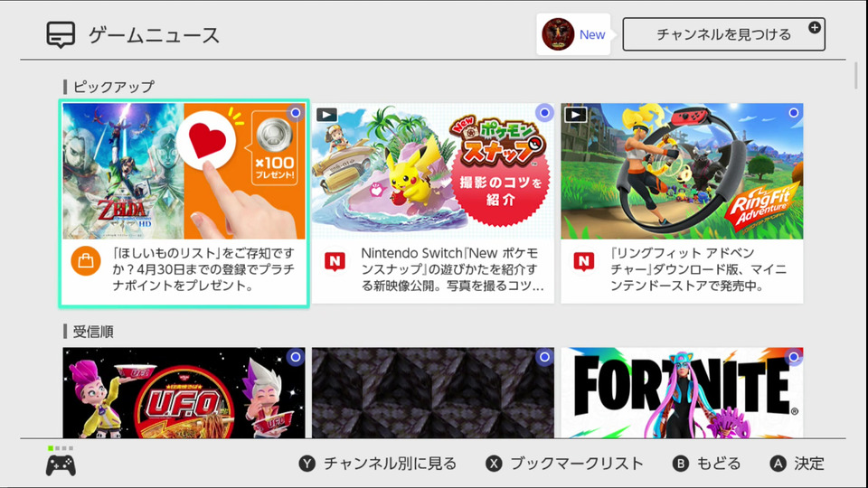Click the Nintendo N icon on Ring Fit article
868x488 pixels.
[x=584, y=261]
